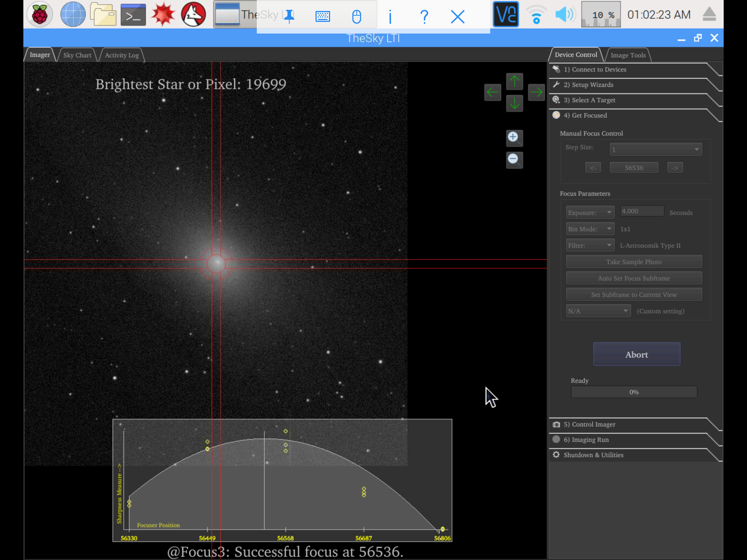Move focuser inward with <- button
Screen dimensions: 747x560
[593, 168]
